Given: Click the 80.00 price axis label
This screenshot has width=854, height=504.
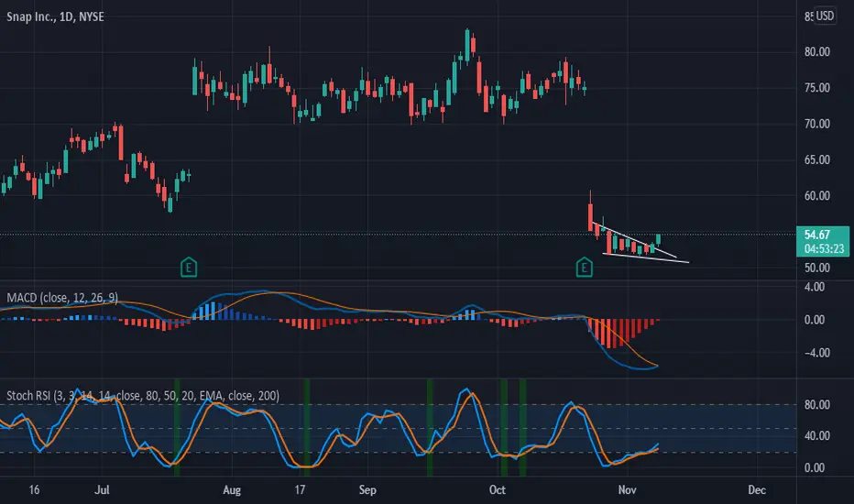Looking at the screenshot, I should 817,51.
